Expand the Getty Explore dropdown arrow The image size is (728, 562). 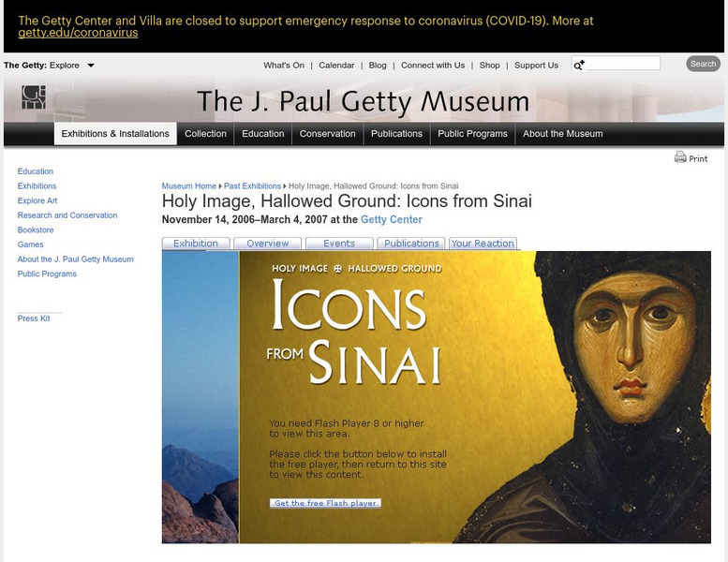pyautogui.click(x=91, y=66)
